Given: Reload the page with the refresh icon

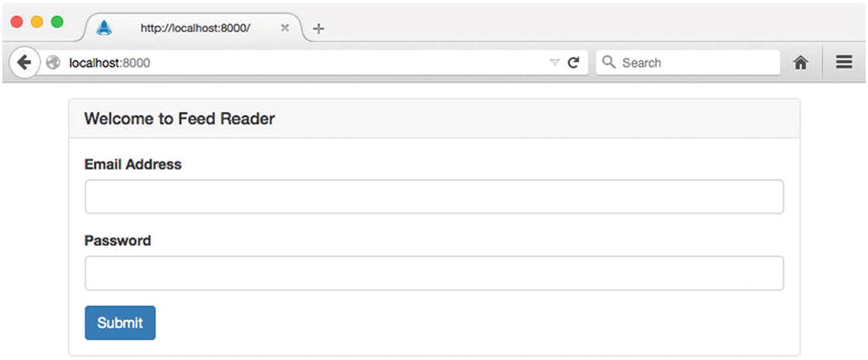Looking at the screenshot, I should tap(573, 63).
